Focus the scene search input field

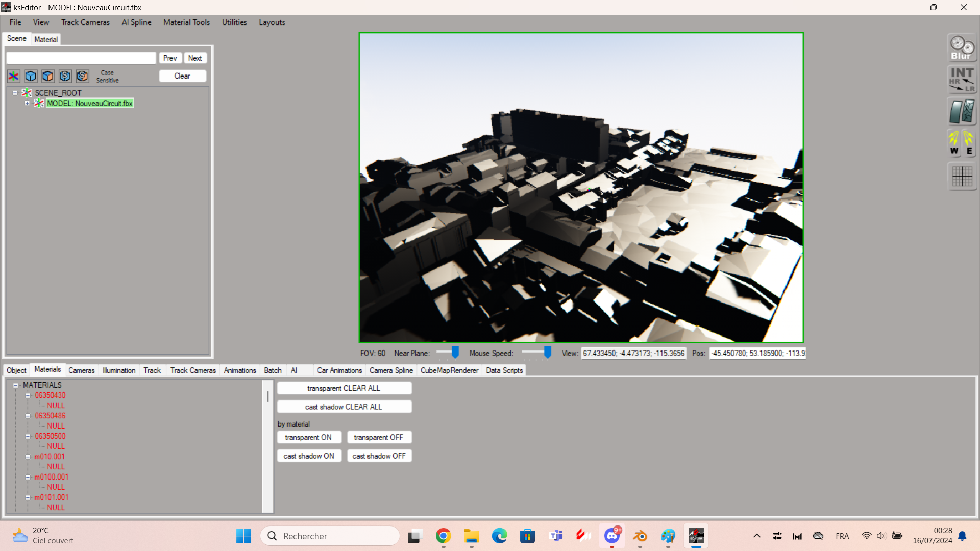pyautogui.click(x=81, y=58)
